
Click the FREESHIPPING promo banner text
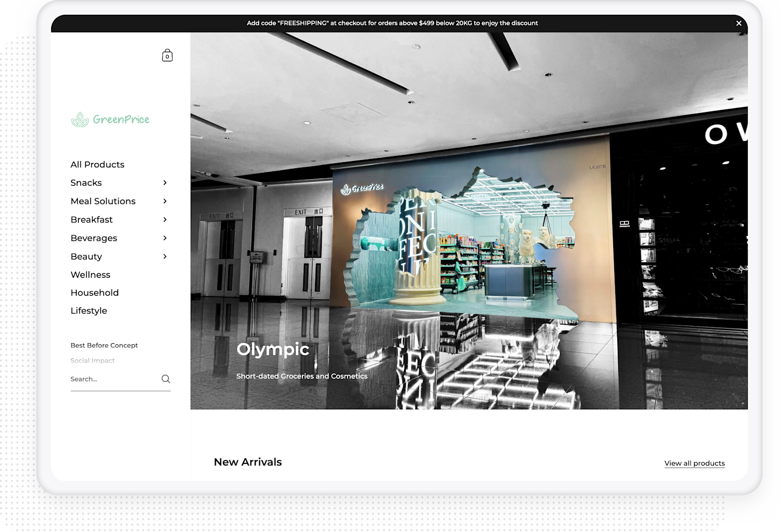coord(392,23)
